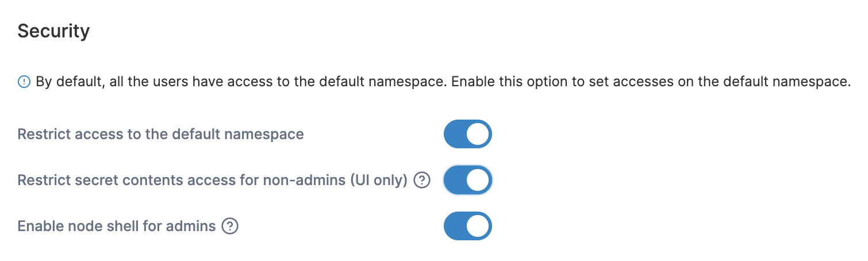Turn off Enable node shell for admins
868x261 pixels.
[467, 227]
